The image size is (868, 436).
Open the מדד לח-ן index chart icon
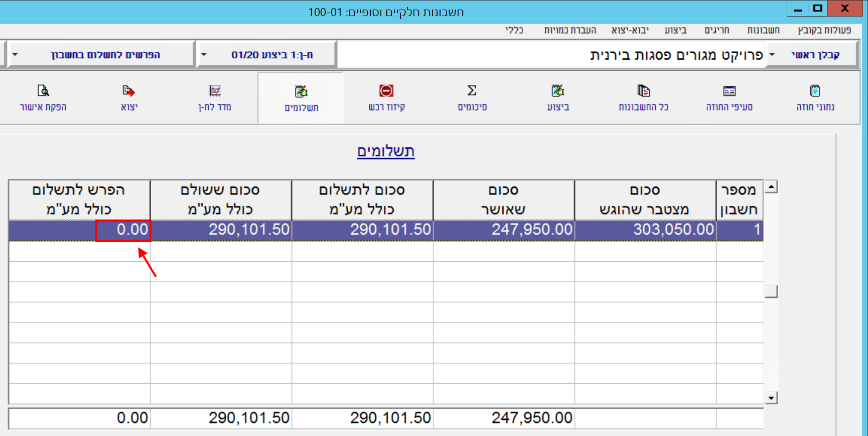pyautogui.click(x=215, y=91)
